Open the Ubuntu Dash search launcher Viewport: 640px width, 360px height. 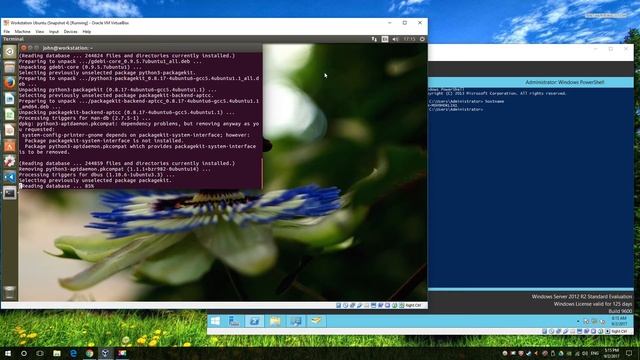[x=10, y=51]
